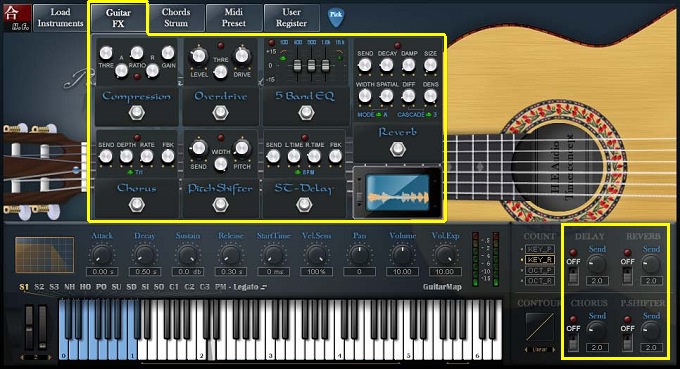The height and width of the screenshot is (369, 680).
Task: Click the ST-Delay footswitch
Action: [304, 204]
